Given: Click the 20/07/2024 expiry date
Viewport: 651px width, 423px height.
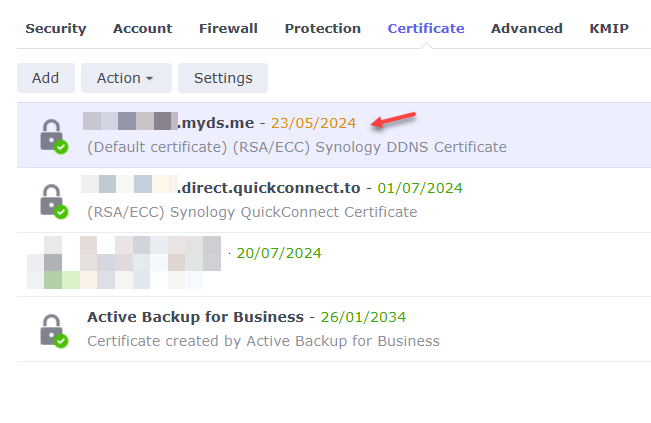Looking at the screenshot, I should click(x=279, y=253).
